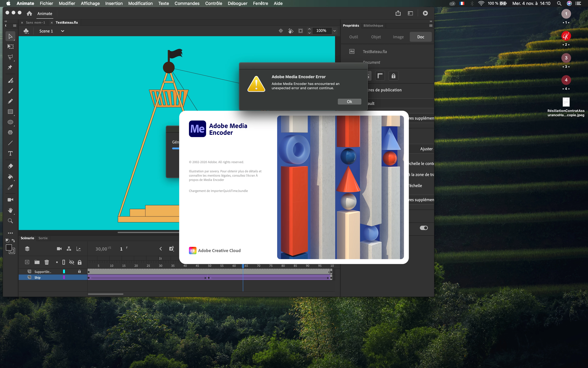The image size is (588, 368).
Task: Add the camera layer in the timeline
Action: coord(59,249)
